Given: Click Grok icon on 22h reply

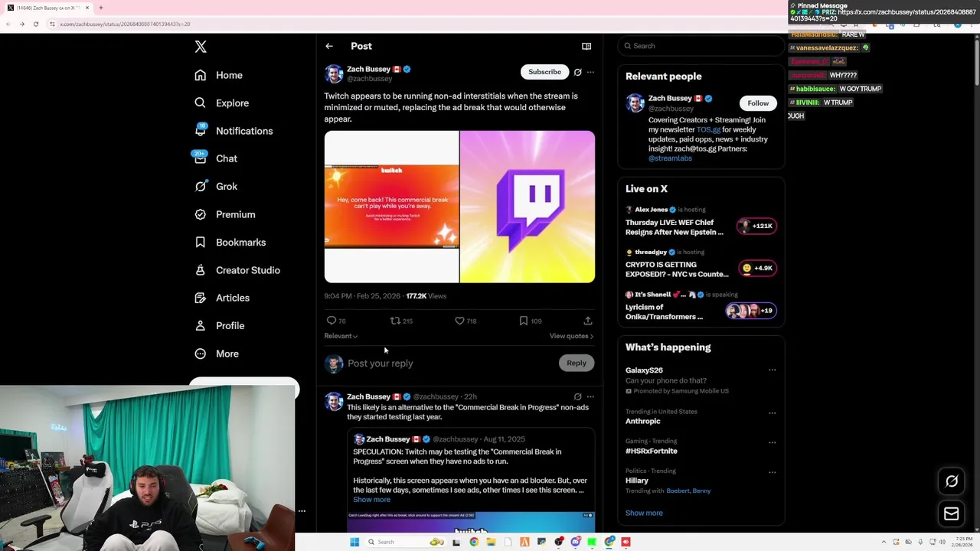Looking at the screenshot, I should pyautogui.click(x=578, y=397).
